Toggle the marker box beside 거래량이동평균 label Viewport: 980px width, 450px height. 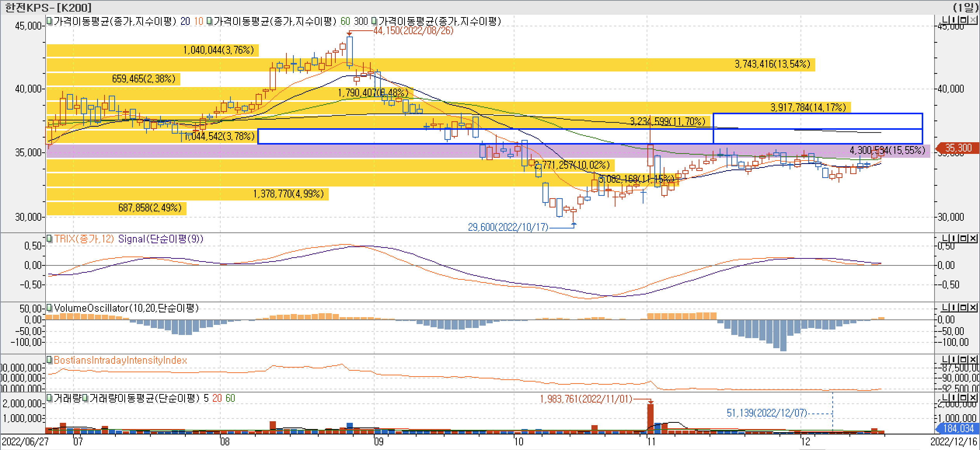click(85, 398)
